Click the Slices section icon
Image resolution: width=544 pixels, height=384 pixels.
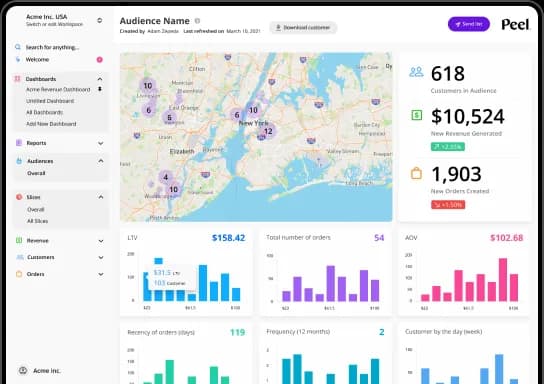click(19, 197)
